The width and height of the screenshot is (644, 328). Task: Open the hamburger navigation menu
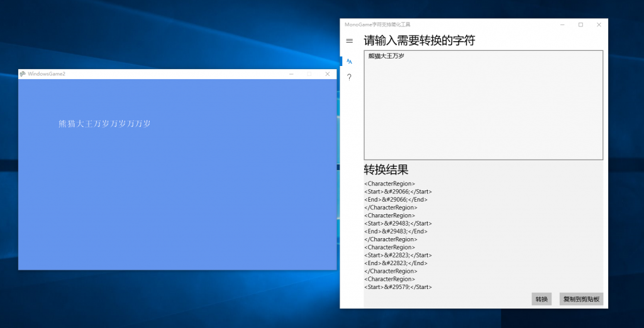point(350,41)
